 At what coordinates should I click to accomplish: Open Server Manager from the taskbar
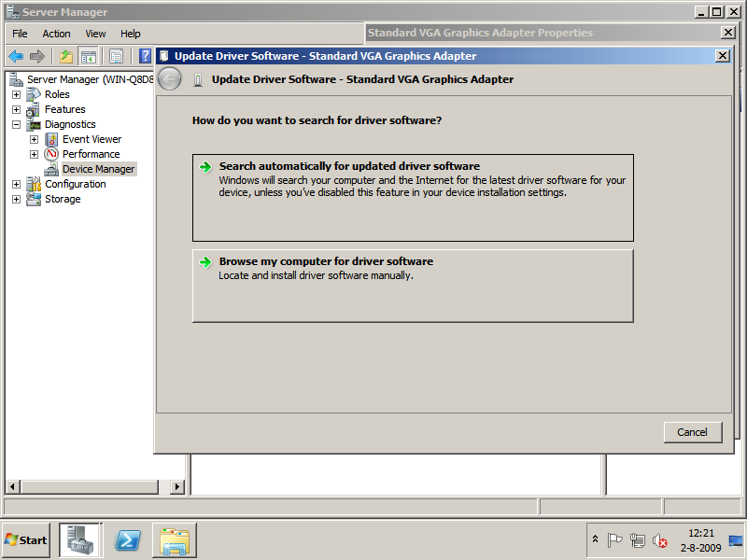point(80,540)
